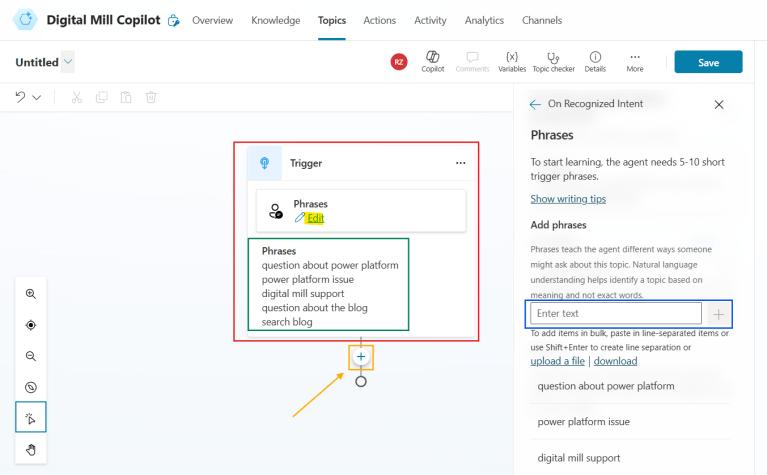Open the Overview tab
This screenshot has width=767, height=475.
(212, 21)
